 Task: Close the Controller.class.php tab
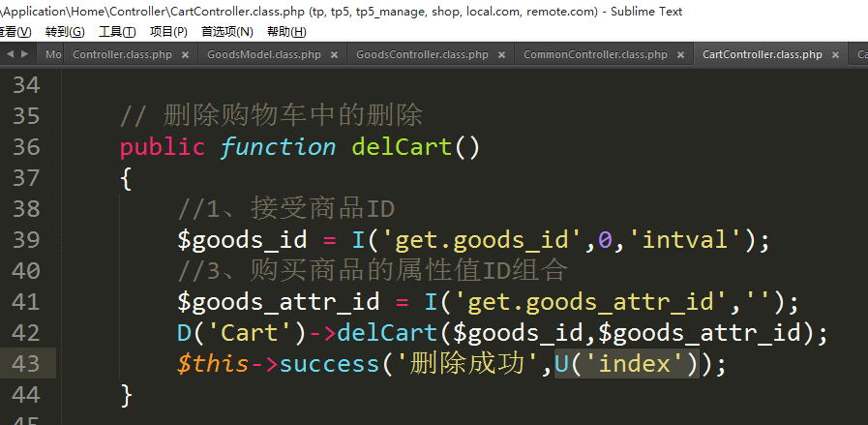[x=186, y=55]
